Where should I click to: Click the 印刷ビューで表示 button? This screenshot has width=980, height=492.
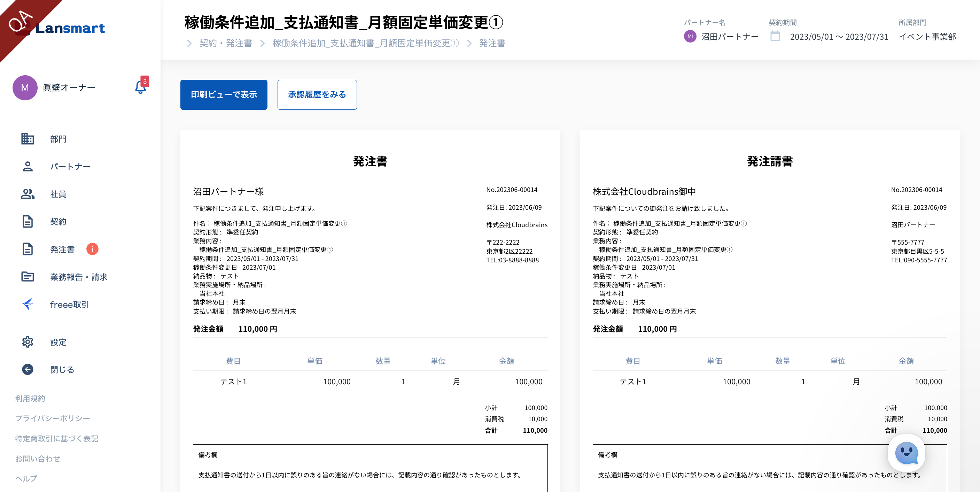(224, 94)
